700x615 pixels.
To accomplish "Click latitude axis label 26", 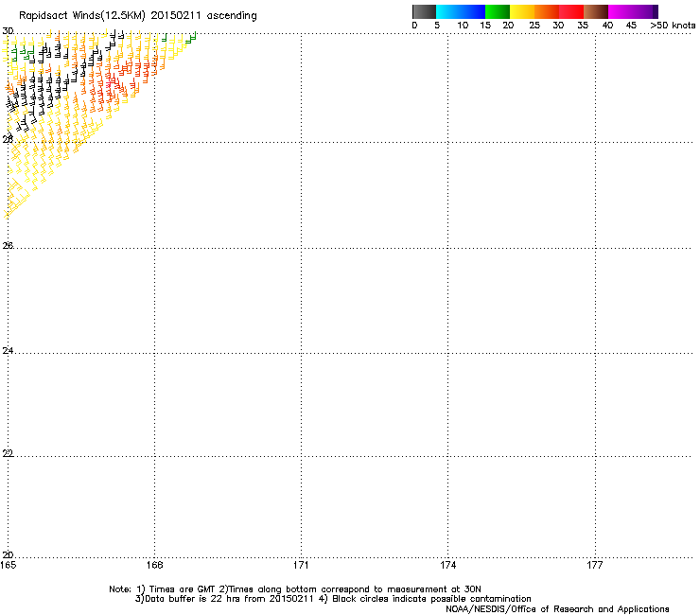I will 8,245.
